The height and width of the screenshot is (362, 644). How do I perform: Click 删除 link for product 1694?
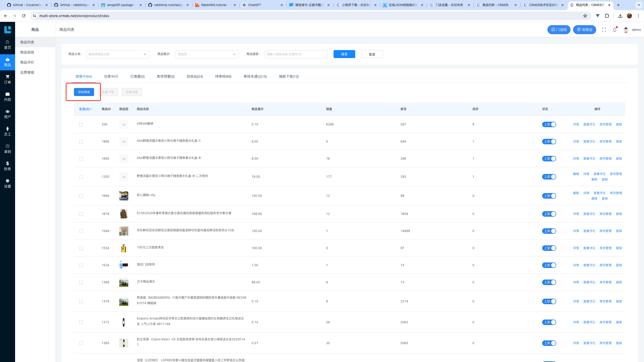594,199
